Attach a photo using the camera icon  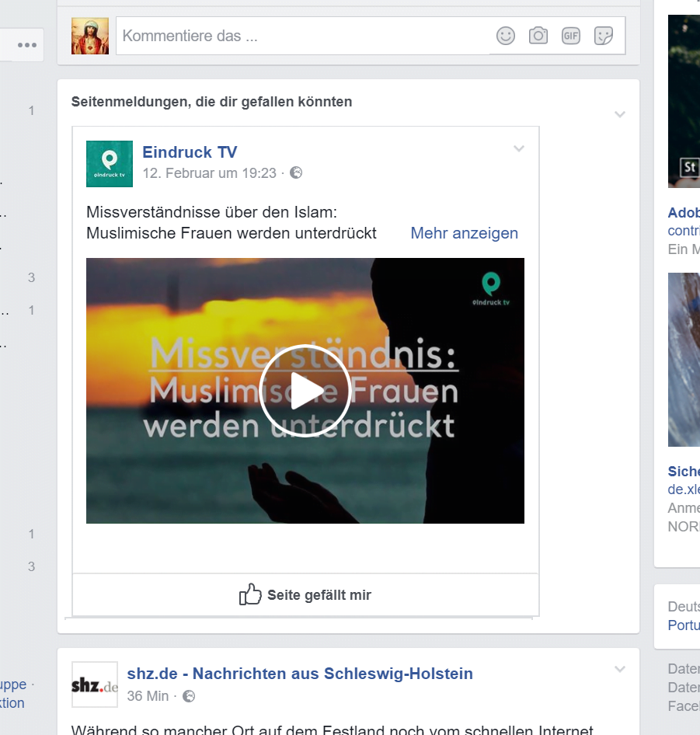538,36
